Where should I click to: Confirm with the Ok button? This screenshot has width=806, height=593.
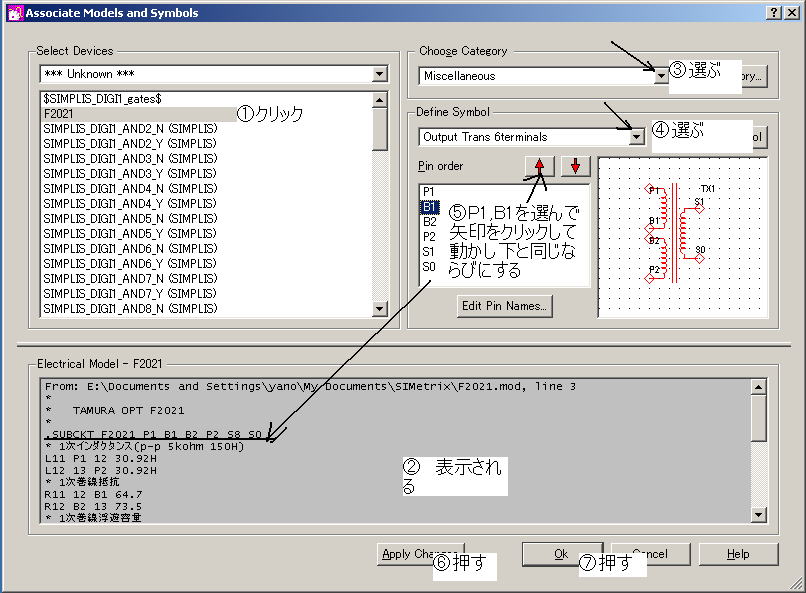[x=562, y=554]
